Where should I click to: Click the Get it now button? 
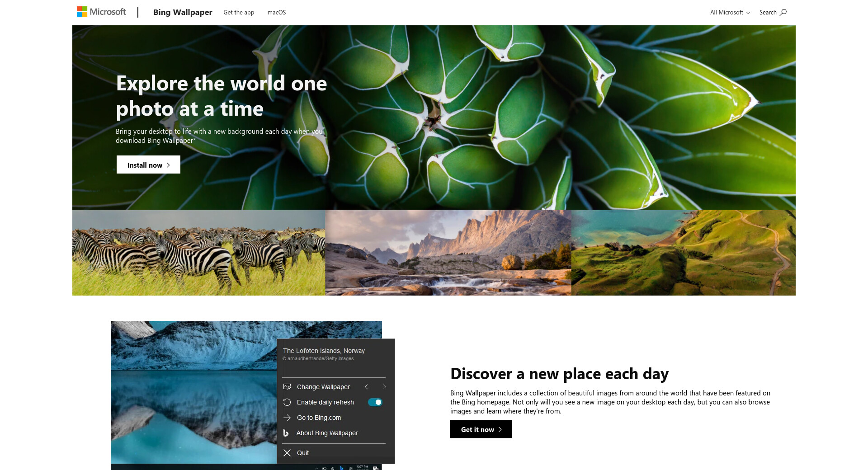[x=481, y=429]
